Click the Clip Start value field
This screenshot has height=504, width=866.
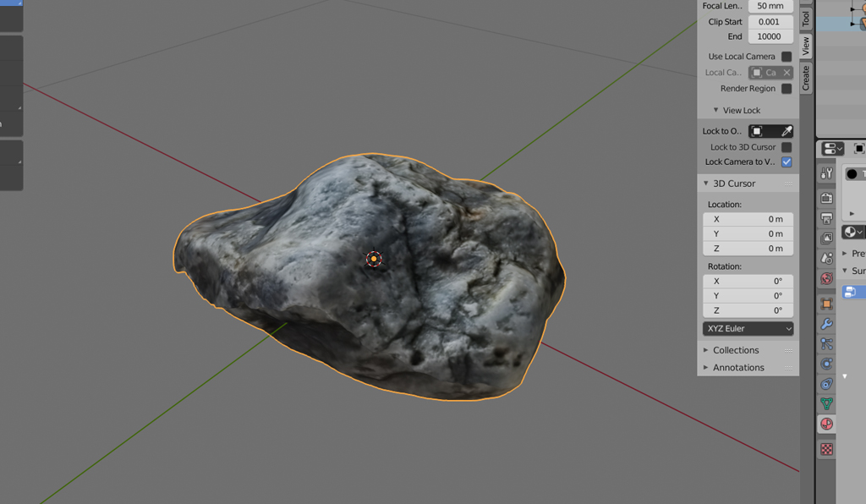pos(770,22)
